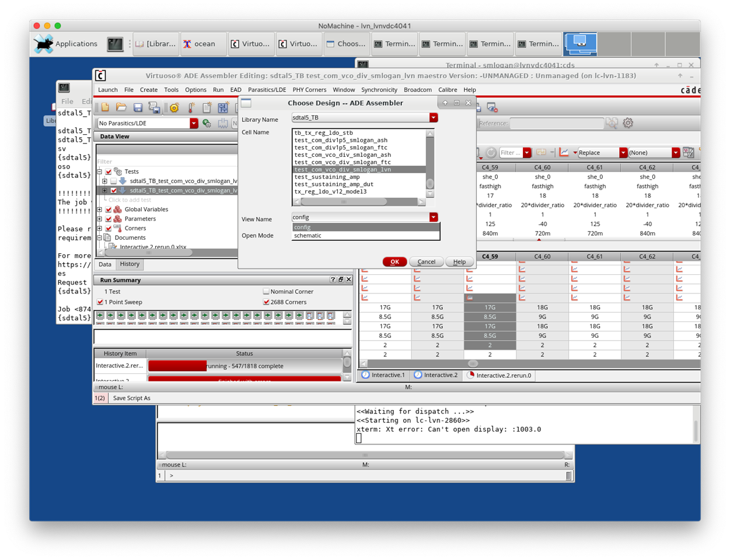Screen dimensions: 730x560
Task: Click the document-with-star toolbar icon
Action: [x=207, y=108]
